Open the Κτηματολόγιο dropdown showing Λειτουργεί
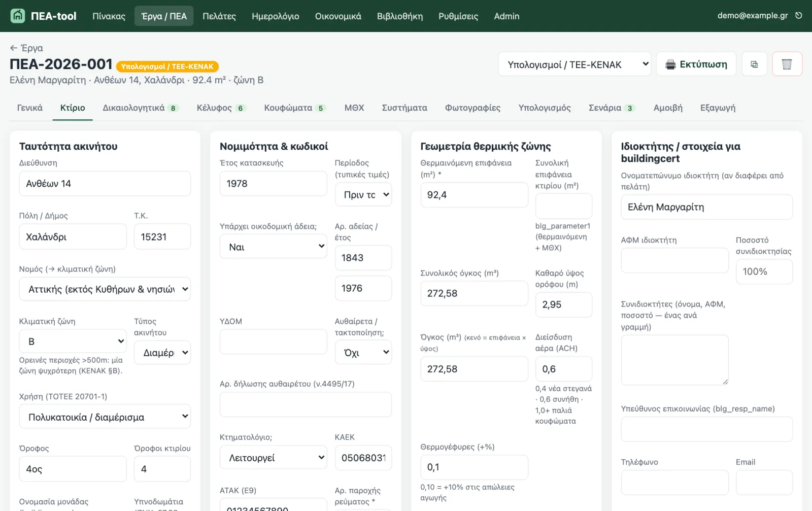The image size is (812, 511). 274,457
